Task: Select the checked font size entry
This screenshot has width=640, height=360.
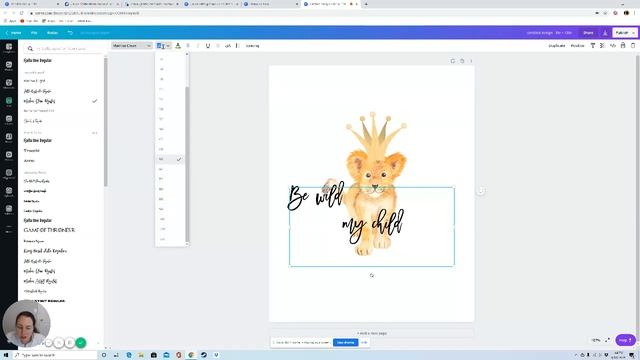Action: click(170, 159)
